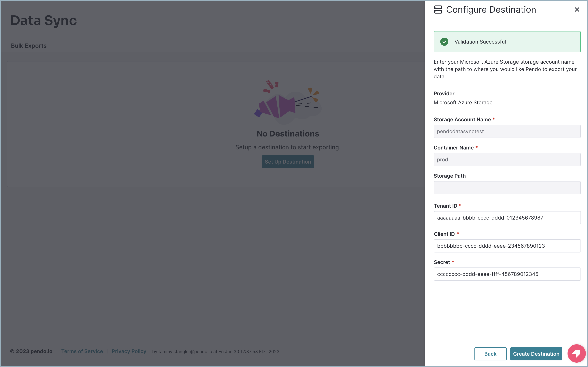Click the empty Storage Path field
Screen dimensions: 588x367
pos(507,188)
